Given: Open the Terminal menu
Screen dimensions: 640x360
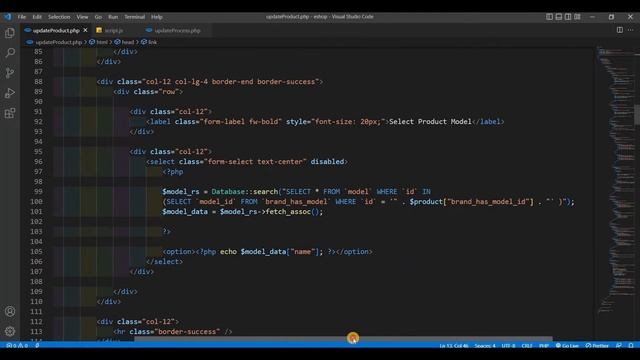Looking at the screenshot, I should pyautogui.click(x=135, y=17).
